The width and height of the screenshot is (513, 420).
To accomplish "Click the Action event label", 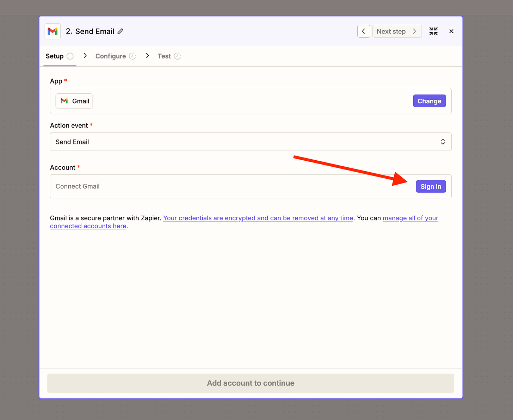I will coord(69,126).
